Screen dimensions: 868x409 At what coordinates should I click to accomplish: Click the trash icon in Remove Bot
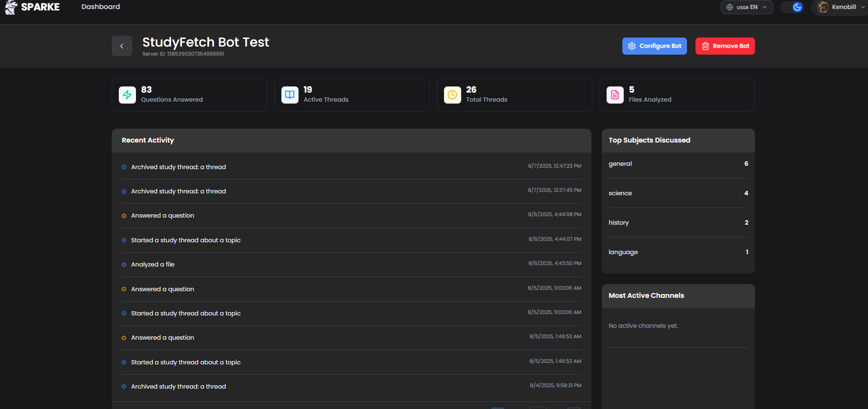coord(705,46)
